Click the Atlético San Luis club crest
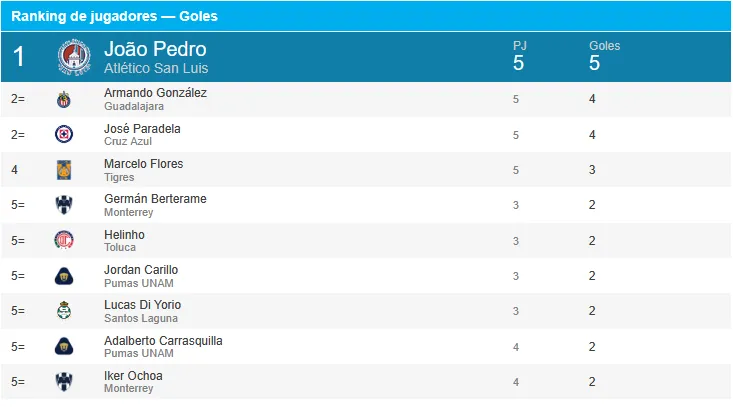The image size is (733, 407). tap(73, 57)
